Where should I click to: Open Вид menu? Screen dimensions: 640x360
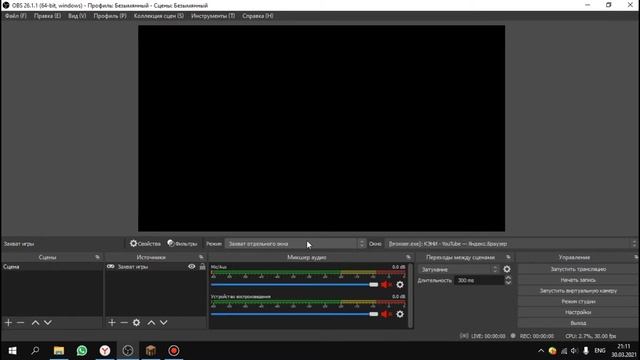click(x=77, y=16)
